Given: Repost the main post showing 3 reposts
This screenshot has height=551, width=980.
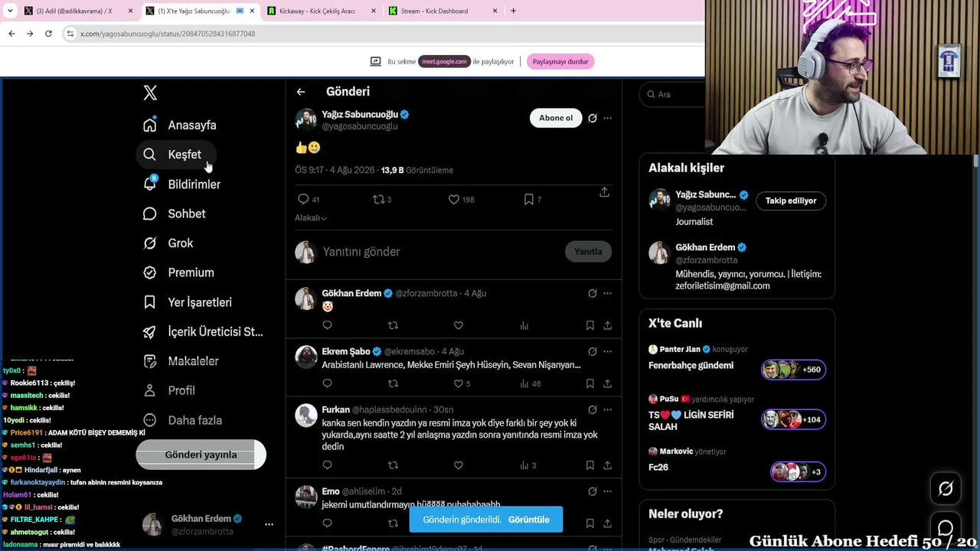Looking at the screenshot, I should (379, 199).
